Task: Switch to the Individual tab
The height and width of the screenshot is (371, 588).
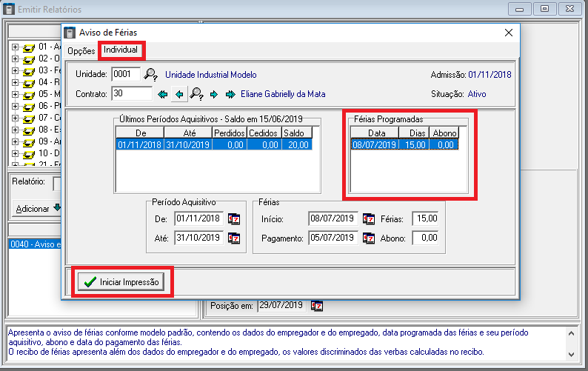Action: [x=121, y=50]
